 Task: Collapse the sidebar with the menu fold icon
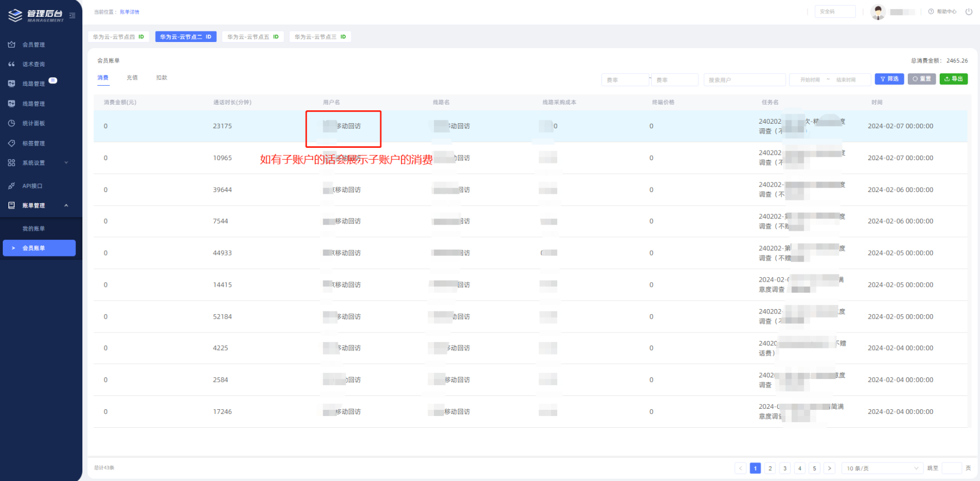72,15
